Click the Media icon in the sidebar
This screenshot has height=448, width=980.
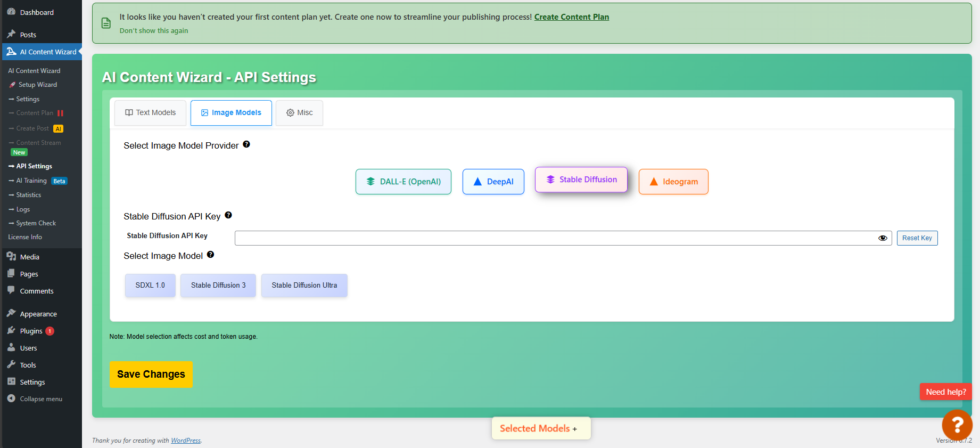11,257
